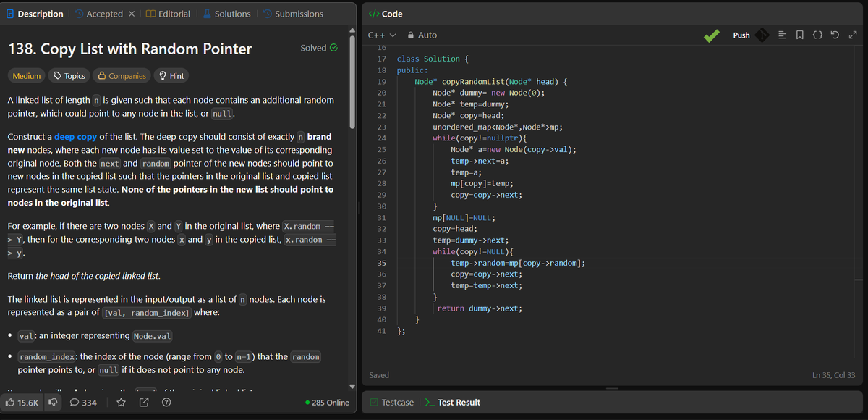This screenshot has height=420, width=868.
Task: Click the Code panel header
Action: pos(386,14)
